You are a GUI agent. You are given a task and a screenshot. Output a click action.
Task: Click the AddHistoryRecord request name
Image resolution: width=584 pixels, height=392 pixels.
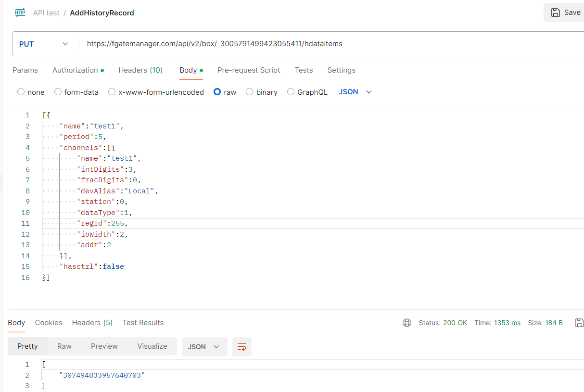[102, 13]
